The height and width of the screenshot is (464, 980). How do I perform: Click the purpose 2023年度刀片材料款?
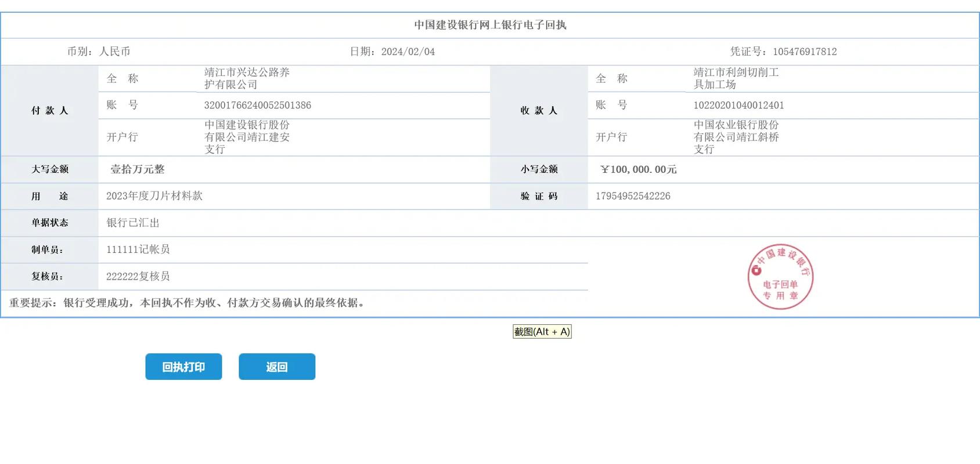click(x=154, y=196)
